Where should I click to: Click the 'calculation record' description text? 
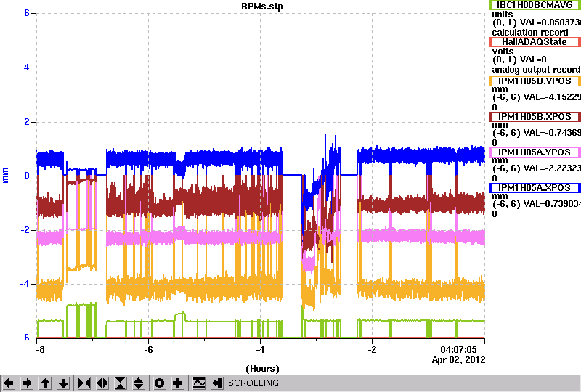click(x=530, y=32)
